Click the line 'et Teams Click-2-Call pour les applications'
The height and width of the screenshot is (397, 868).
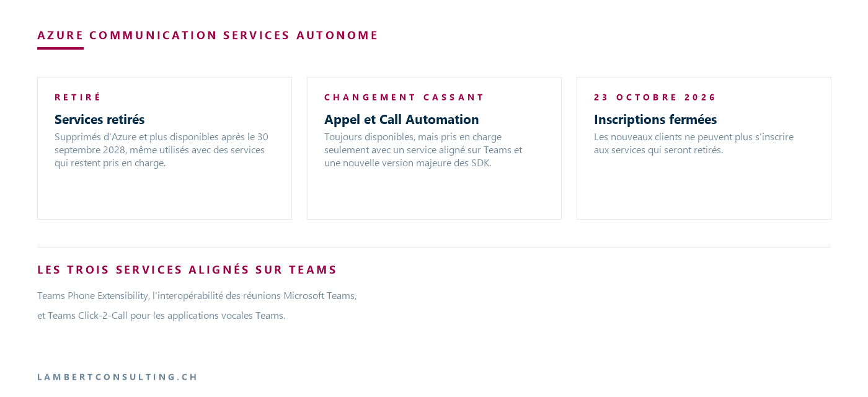point(161,316)
